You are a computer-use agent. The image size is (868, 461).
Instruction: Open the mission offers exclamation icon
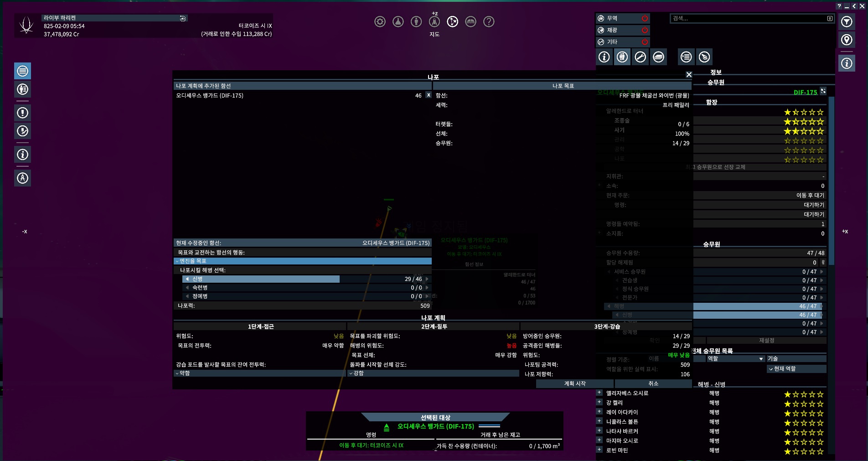tap(23, 113)
